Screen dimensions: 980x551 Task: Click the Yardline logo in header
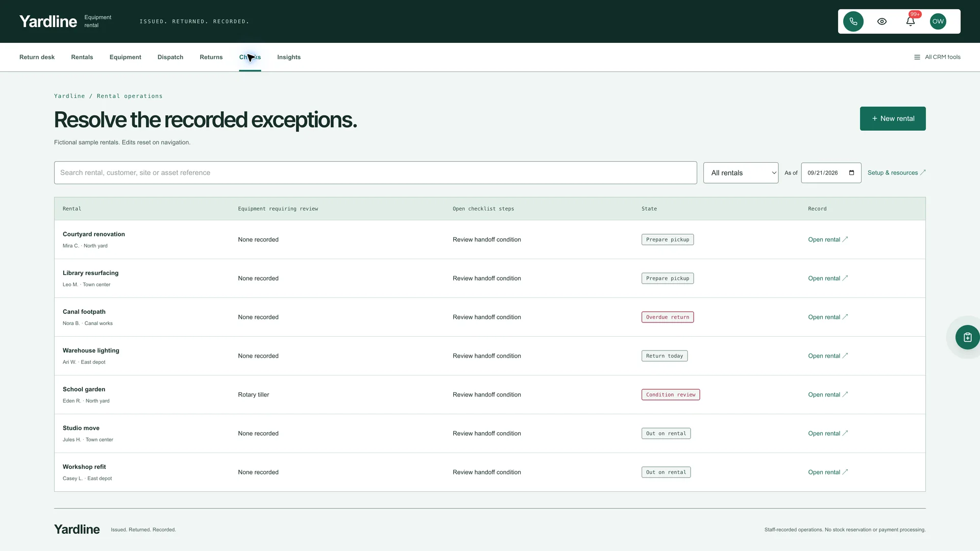coord(48,21)
